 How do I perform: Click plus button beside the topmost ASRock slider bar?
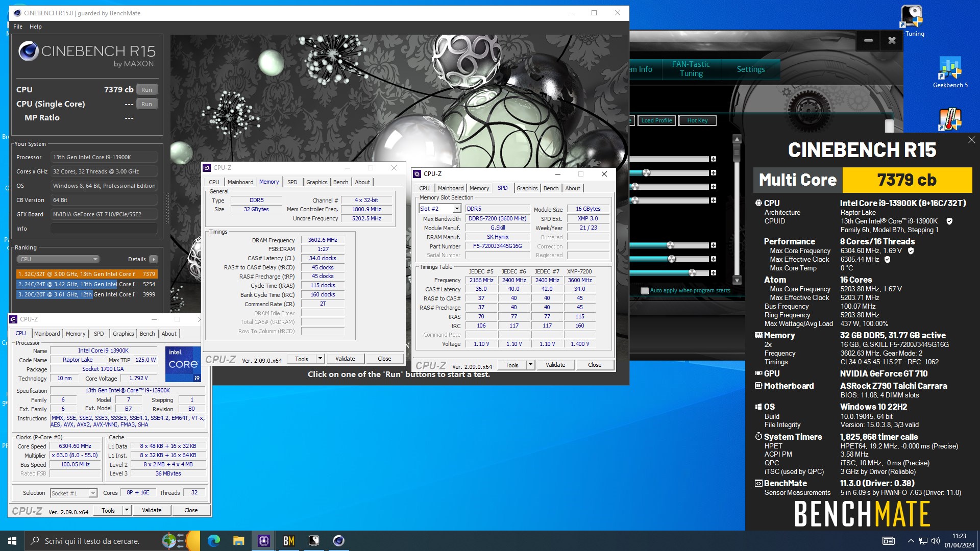click(x=713, y=159)
